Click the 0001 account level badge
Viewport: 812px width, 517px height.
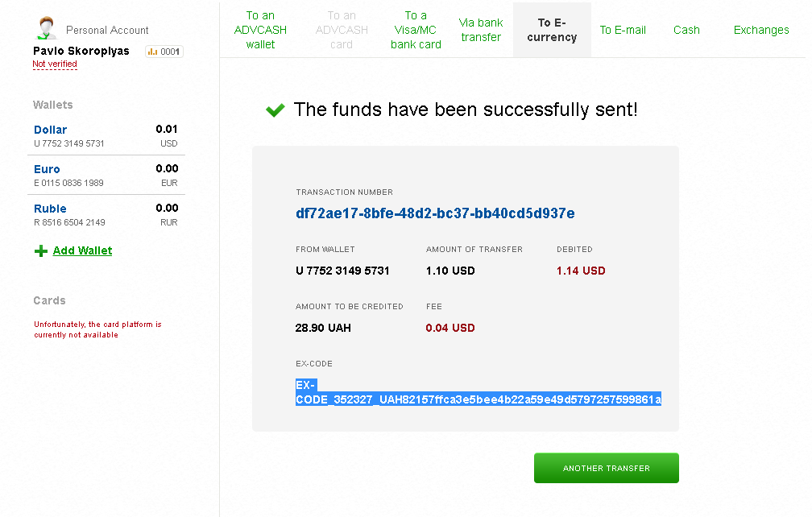[164, 52]
